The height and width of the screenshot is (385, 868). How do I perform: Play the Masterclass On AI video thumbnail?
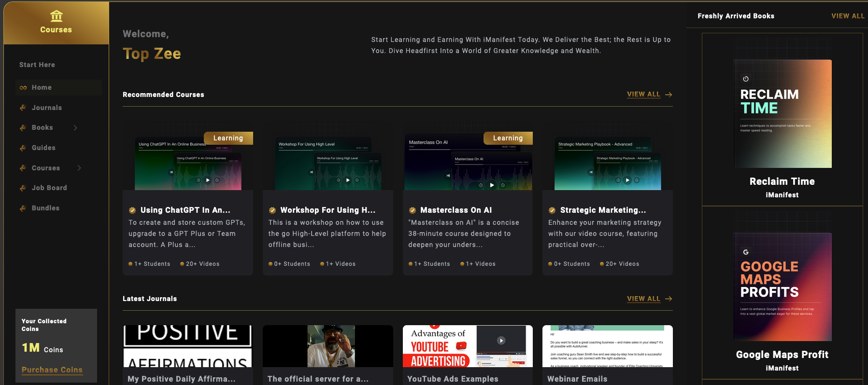[x=492, y=185]
